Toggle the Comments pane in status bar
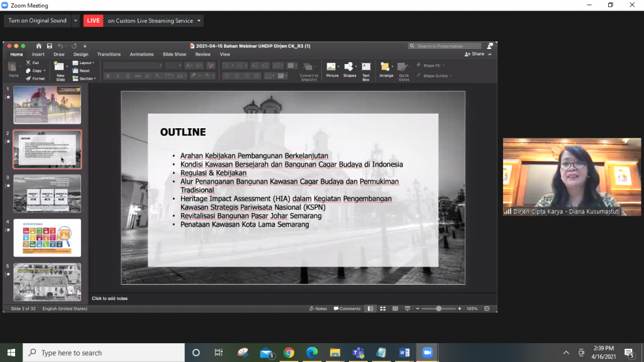Viewport: 644px width, 362px height. click(x=347, y=309)
